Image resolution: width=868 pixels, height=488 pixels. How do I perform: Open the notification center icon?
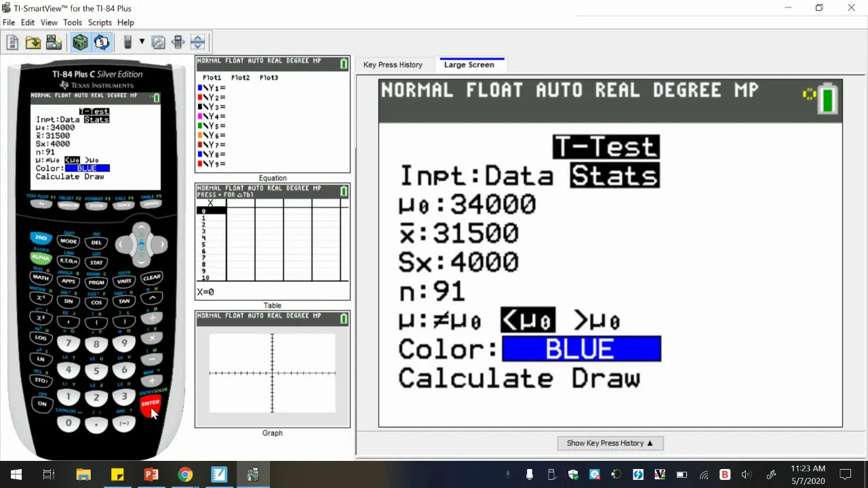[x=846, y=474]
